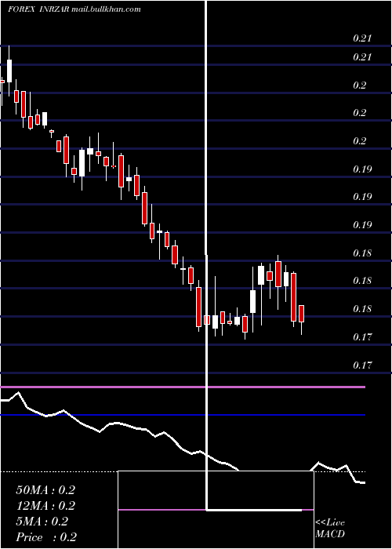Select the 5MA : 0.2 value
The height and width of the screenshot is (549, 392).
coord(42,522)
